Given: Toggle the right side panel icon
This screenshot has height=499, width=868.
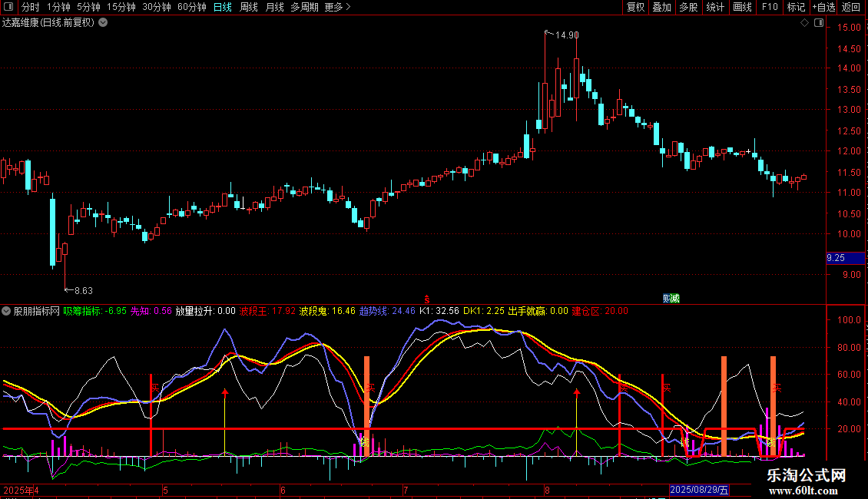Looking at the screenshot, I should [x=819, y=23].
